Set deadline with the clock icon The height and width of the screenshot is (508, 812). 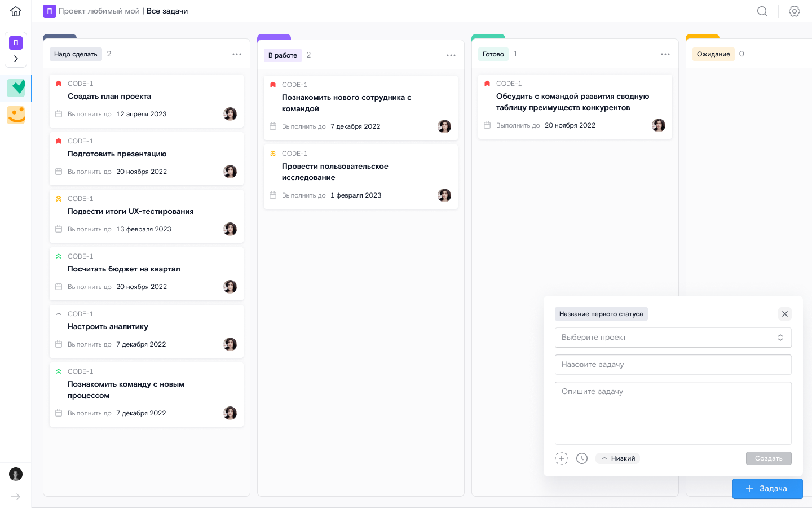[582, 458]
